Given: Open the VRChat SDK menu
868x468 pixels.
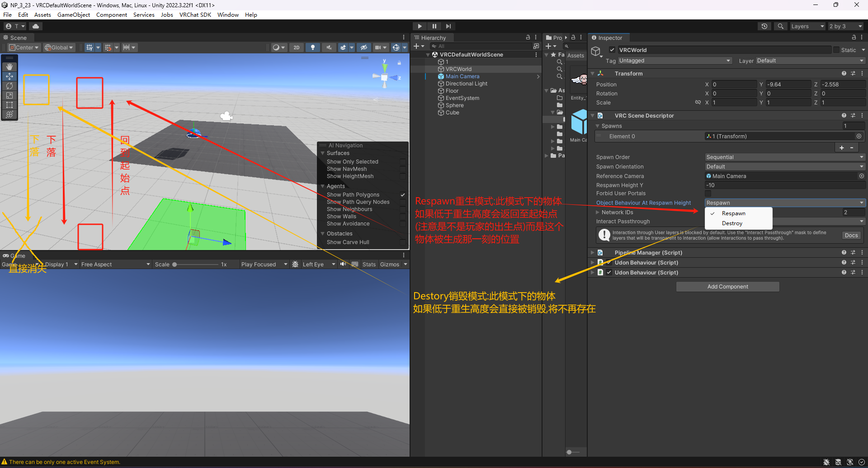Looking at the screenshot, I should pos(195,14).
